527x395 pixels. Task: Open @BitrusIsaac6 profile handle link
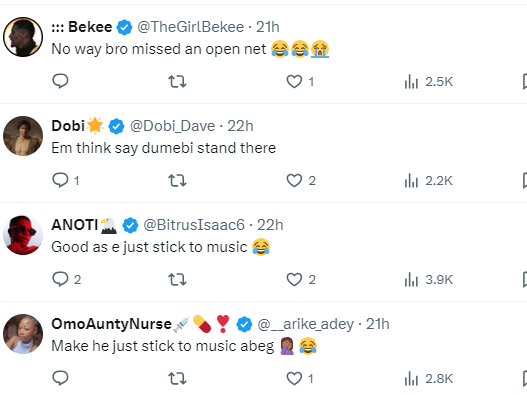point(194,225)
